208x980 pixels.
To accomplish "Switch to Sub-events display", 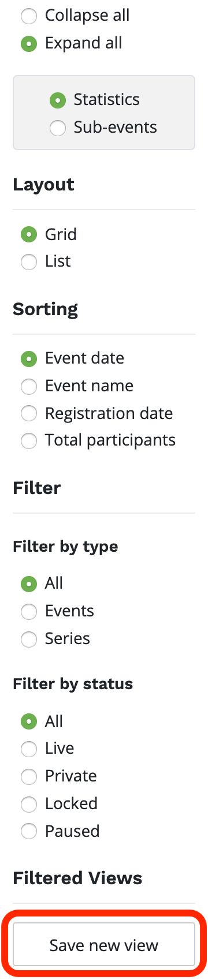I will (58, 128).
